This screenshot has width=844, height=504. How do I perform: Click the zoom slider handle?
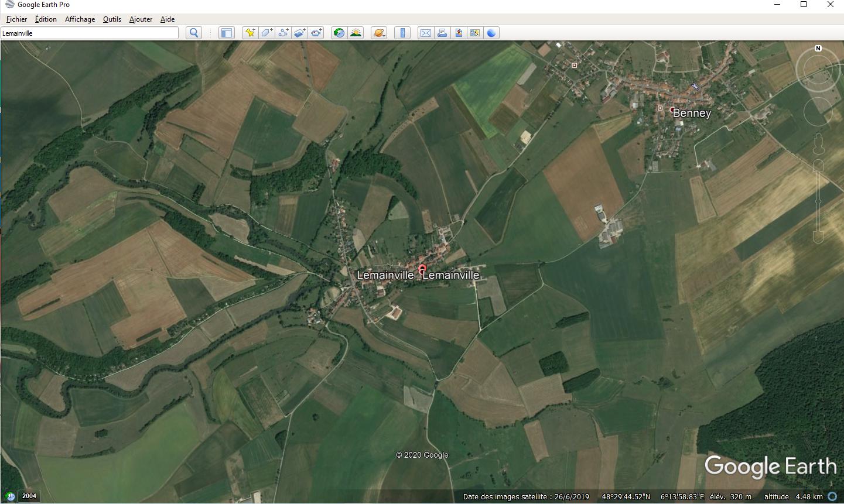click(x=818, y=201)
